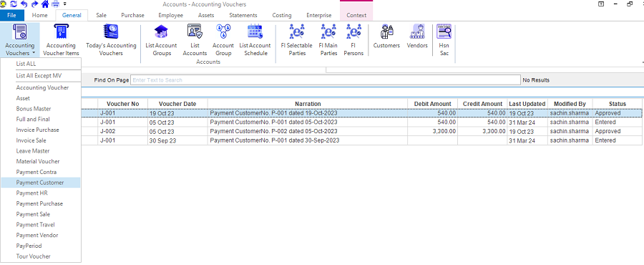Open the Customers icon

tap(386, 36)
